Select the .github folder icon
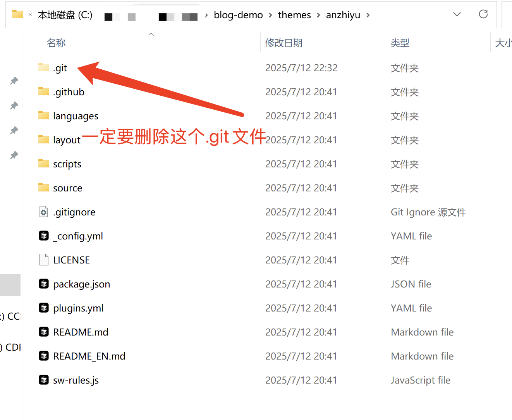The height and width of the screenshot is (420, 512). click(x=44, y=92)
